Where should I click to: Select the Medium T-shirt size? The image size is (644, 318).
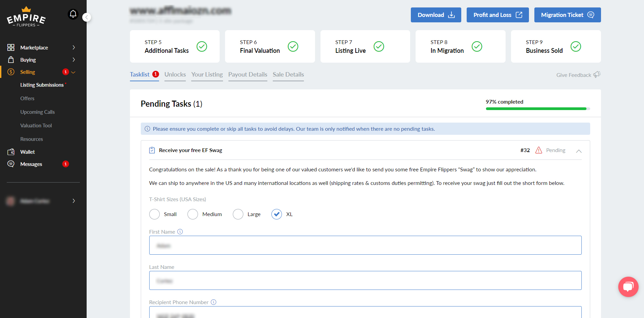tap(193, 214)
